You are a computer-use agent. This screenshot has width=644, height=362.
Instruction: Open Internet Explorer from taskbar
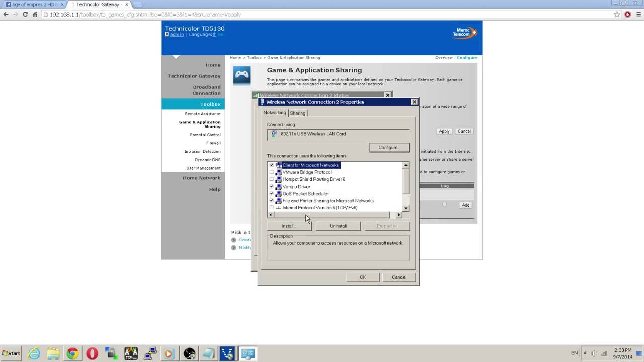34,354
